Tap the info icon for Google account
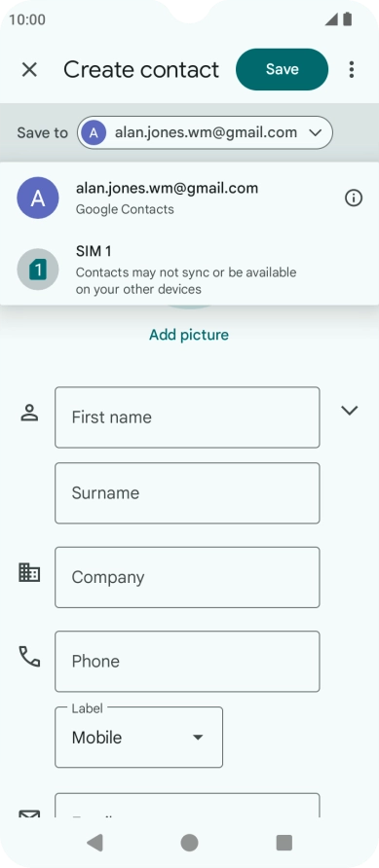This screenshot has width=379, height=868. tap(354, 198)
